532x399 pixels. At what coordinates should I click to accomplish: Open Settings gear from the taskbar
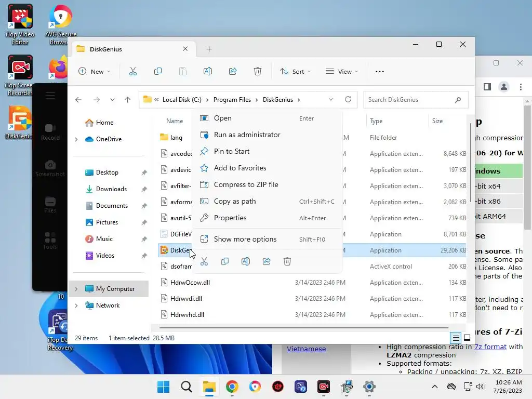tap(369, 387)
